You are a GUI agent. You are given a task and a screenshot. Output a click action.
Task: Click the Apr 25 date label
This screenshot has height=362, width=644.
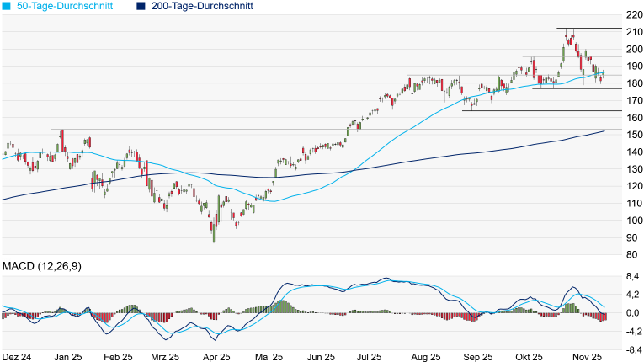(216, 357)
